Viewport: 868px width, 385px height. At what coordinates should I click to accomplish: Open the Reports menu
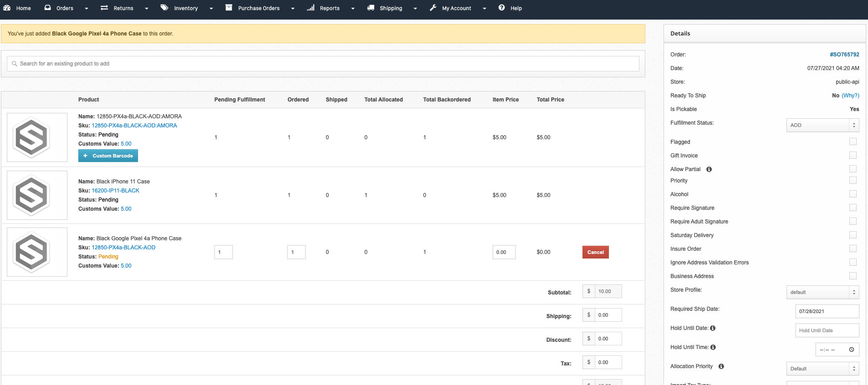tap(330, 8)
